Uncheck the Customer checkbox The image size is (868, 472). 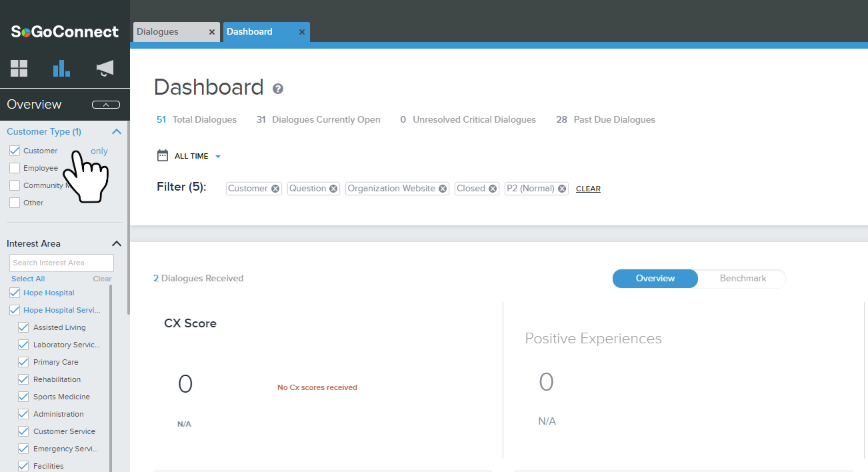pos(15,151)
